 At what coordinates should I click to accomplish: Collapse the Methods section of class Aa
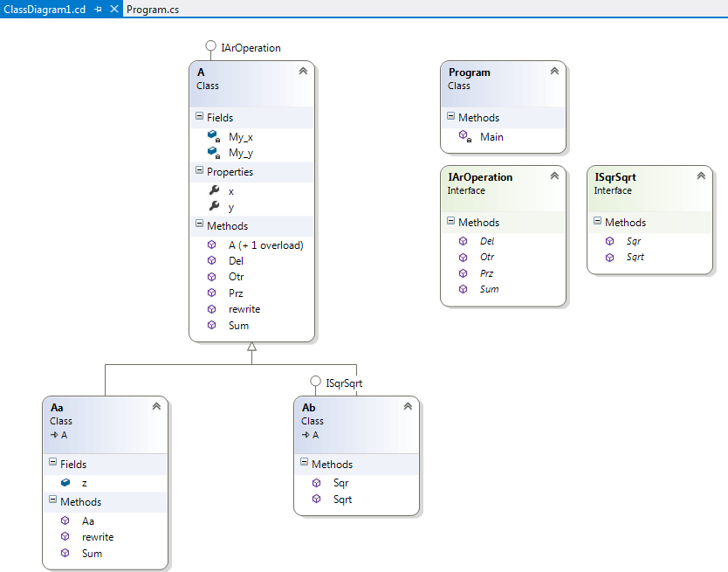click(53, 500)
